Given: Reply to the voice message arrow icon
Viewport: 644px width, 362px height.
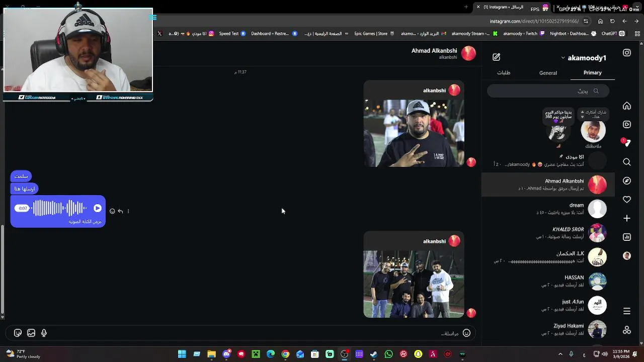Looking at the screenshot, I should (120, 211).
